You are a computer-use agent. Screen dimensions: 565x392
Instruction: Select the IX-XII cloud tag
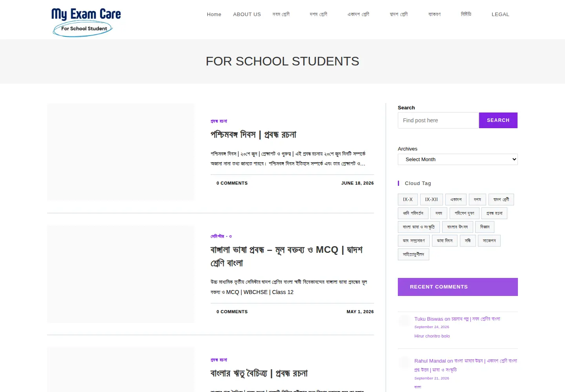coord(432,200)
